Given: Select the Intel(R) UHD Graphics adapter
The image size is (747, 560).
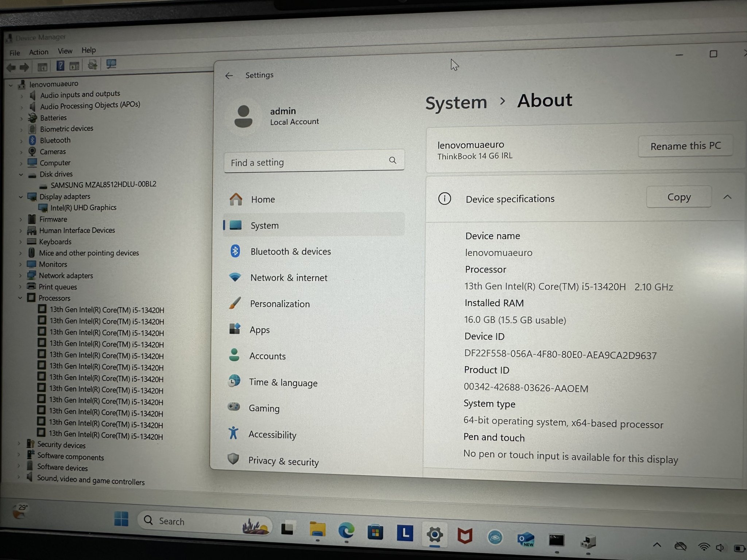Looking at the screenshot, I should coord(83,208).
